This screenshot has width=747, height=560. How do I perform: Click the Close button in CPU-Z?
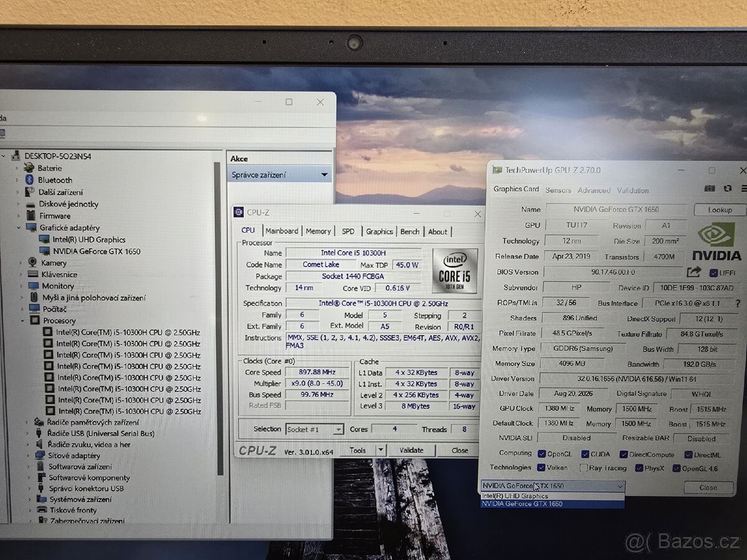click(460, 450)
